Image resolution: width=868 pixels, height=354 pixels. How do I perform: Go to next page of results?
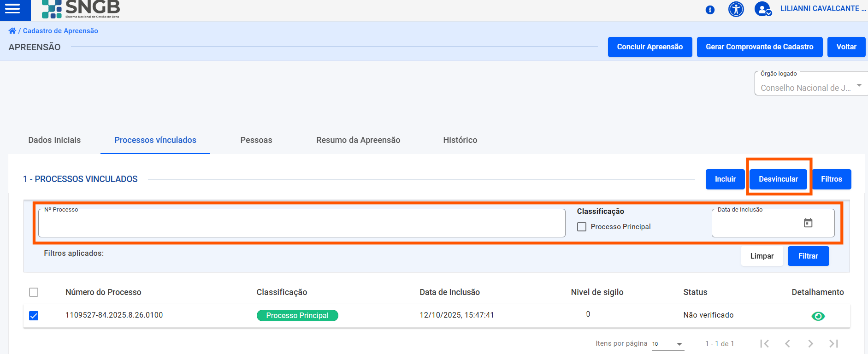click(810, 344)
